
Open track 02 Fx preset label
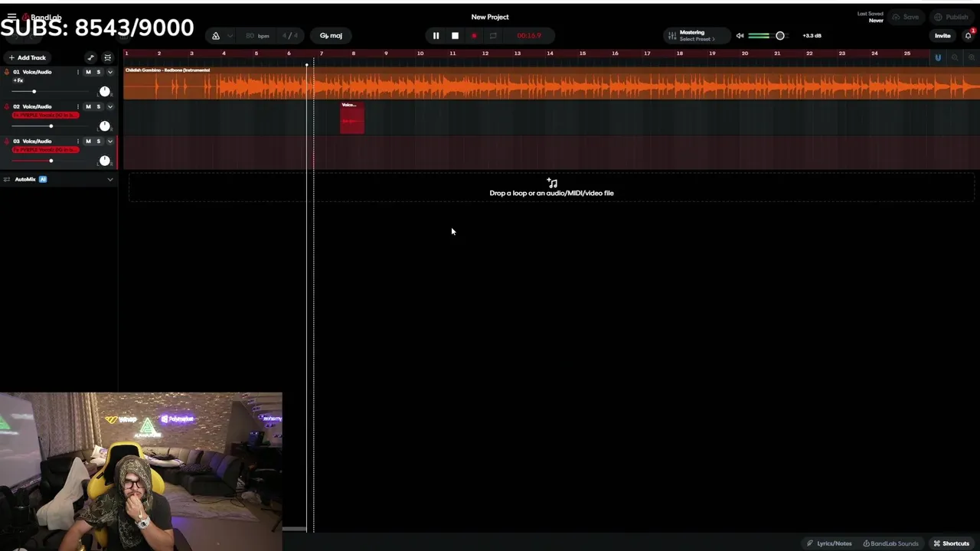point(45,115)
